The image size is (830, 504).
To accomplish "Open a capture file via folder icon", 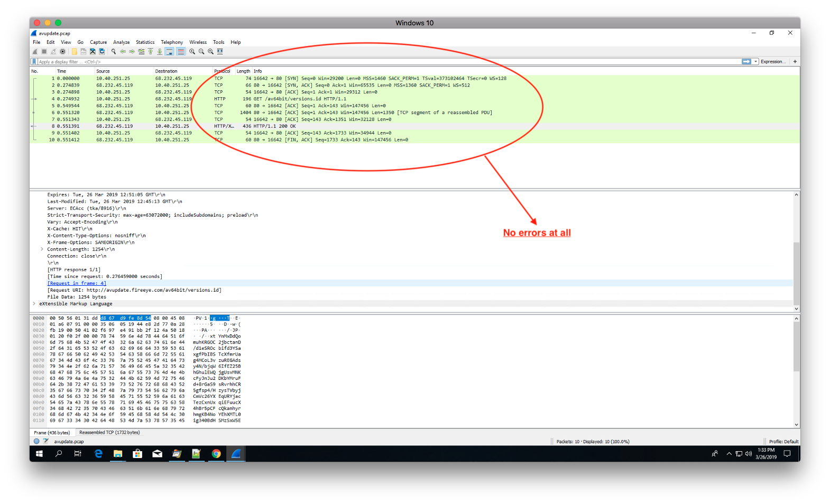I will tap(75, 52).
